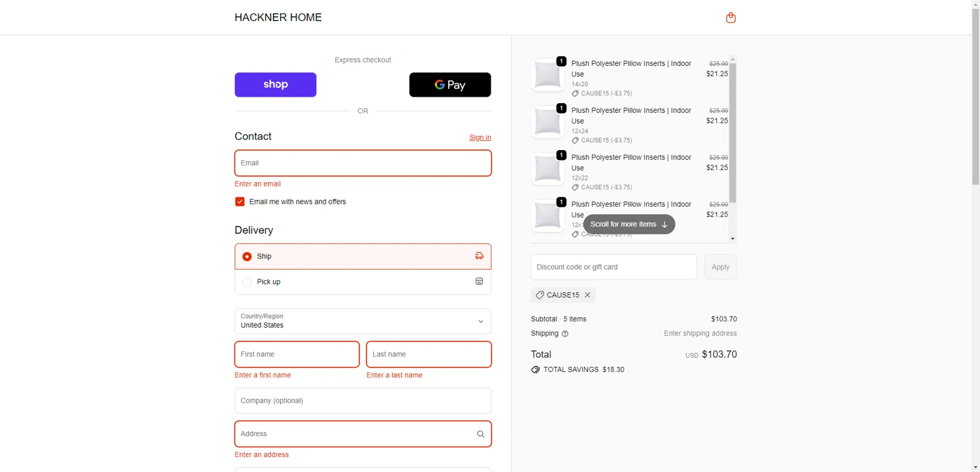Click the 14x20 pillow insert thumbnail

click(x=547, y=75)
